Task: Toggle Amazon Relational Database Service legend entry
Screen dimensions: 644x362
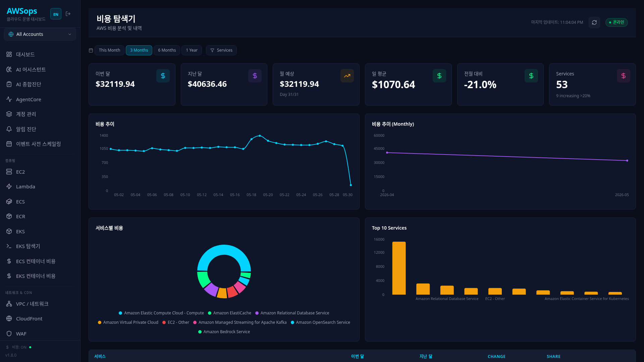Action: (x=292, y=313)
